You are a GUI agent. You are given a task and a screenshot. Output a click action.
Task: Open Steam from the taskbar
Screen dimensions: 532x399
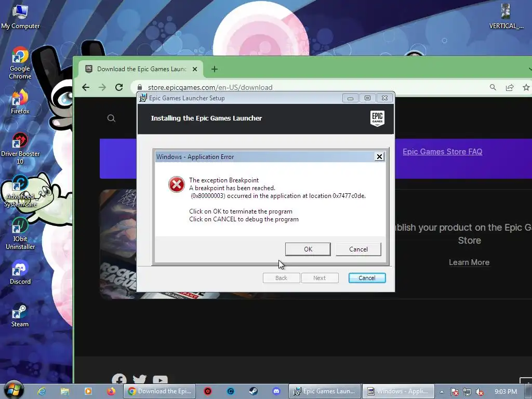pyautogui.click(x=254, y=391)
